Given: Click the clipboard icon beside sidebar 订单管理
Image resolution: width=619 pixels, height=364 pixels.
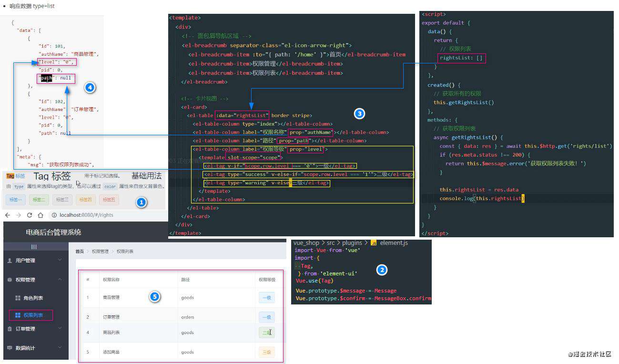Looking at the screenshot, I should 10,329.
